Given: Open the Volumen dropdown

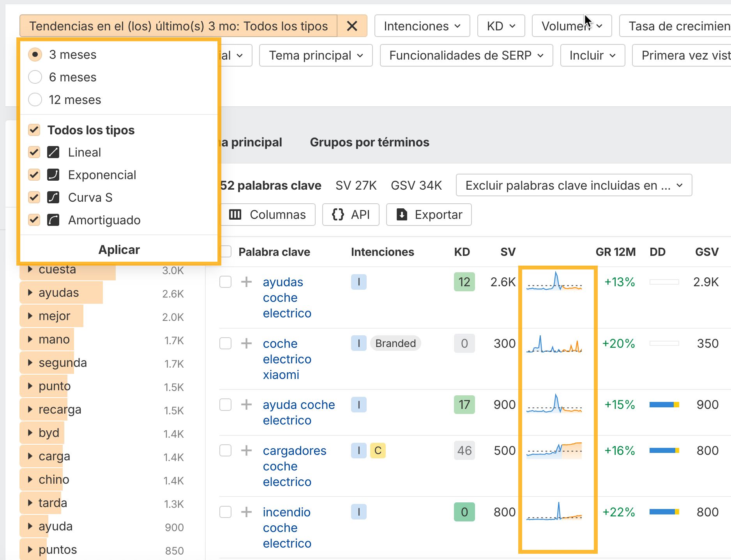Looking at the screenshot, I should click(x=571, y=26).
